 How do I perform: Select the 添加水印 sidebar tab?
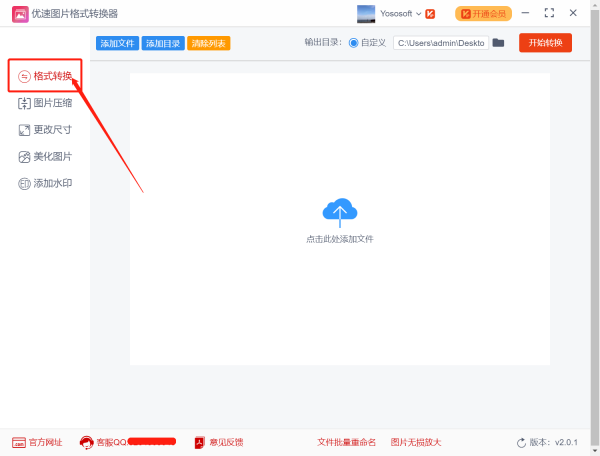(45, 183)
